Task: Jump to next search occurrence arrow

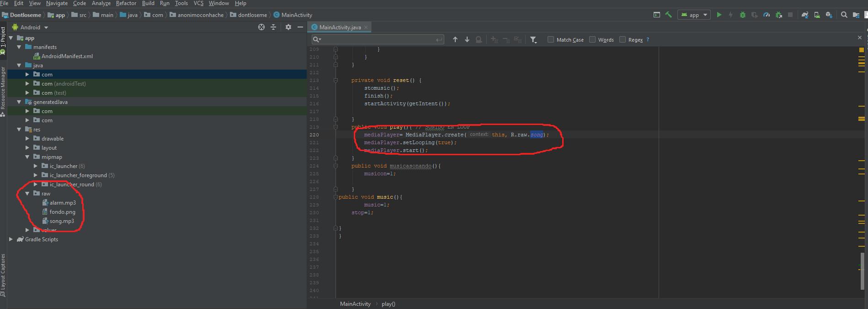Action: pos(467,40)
